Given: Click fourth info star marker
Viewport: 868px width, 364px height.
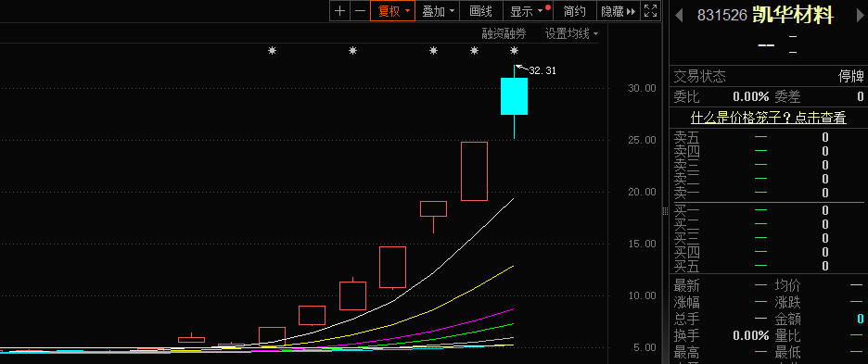Looking at the screenshot, I should pyautogui.click(x=474, y=51).
